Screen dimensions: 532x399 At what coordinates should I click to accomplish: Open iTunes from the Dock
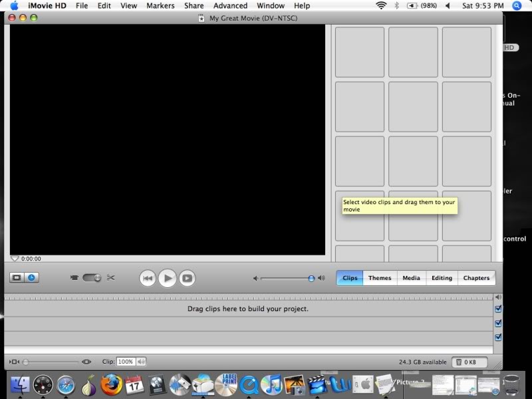271,385
